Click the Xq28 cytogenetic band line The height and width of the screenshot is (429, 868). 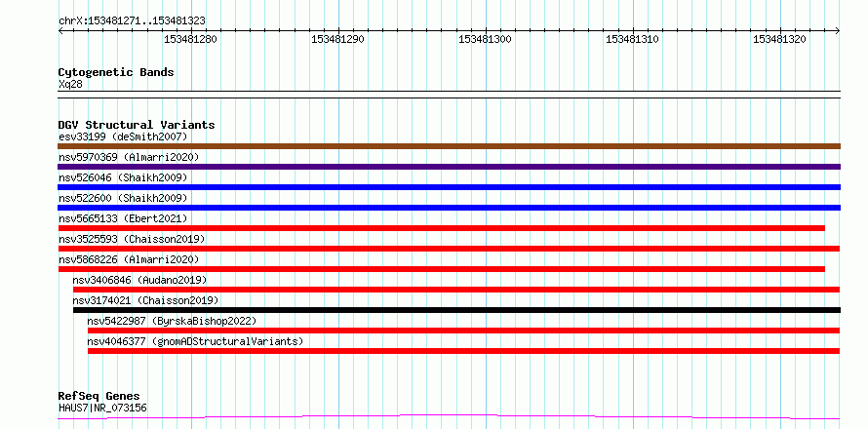pos(449,95)
